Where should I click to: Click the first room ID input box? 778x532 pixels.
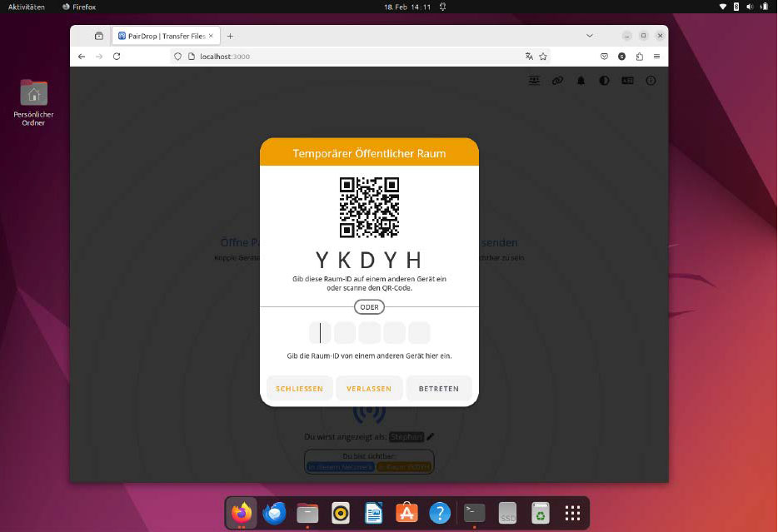[320, 332]
